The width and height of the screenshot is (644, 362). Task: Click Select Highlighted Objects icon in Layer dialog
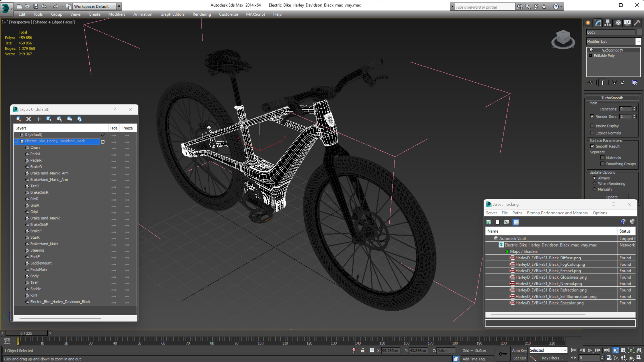(x=49, y=119)
